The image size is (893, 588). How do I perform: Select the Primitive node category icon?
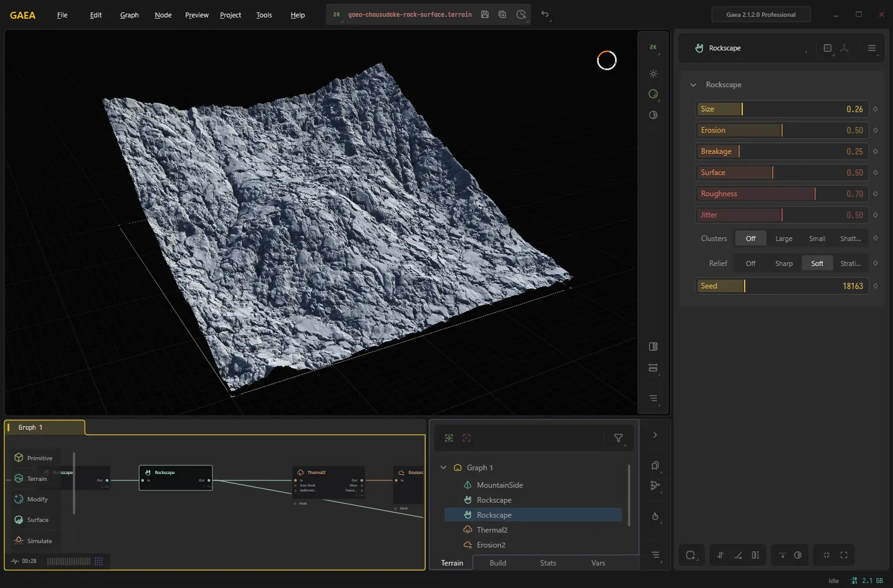[x=19, y=458]
